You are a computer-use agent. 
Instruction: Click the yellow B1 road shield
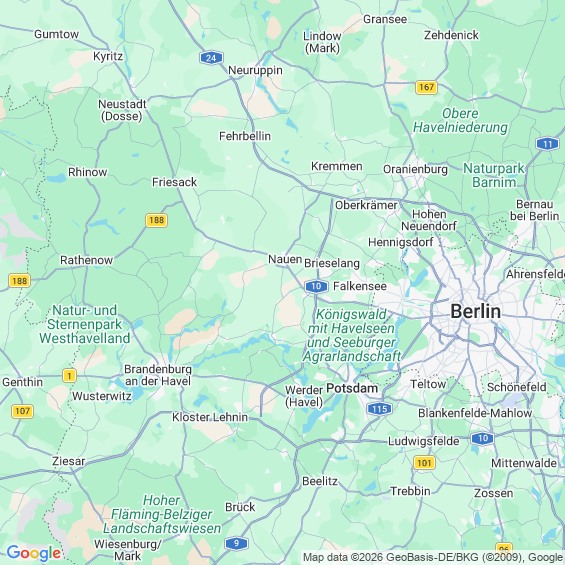[x=69, y=375]
